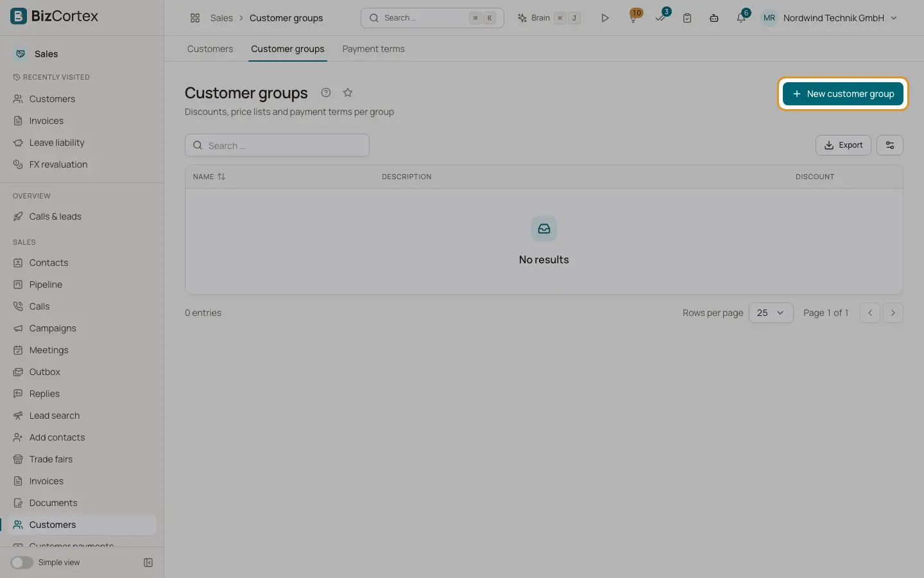Switch to the Payment terms tab
Image resolution: width=924 pixels, height=578 pixels.
373,49
